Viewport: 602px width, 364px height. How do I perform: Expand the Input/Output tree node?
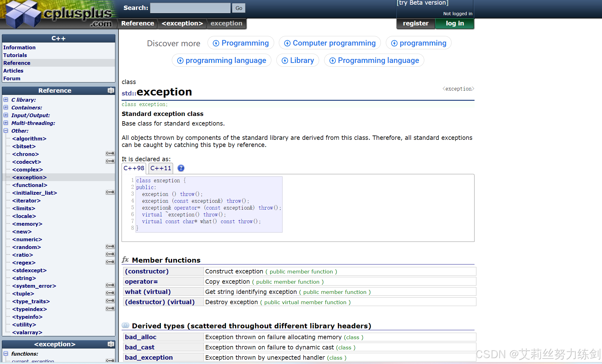[6, 115]
